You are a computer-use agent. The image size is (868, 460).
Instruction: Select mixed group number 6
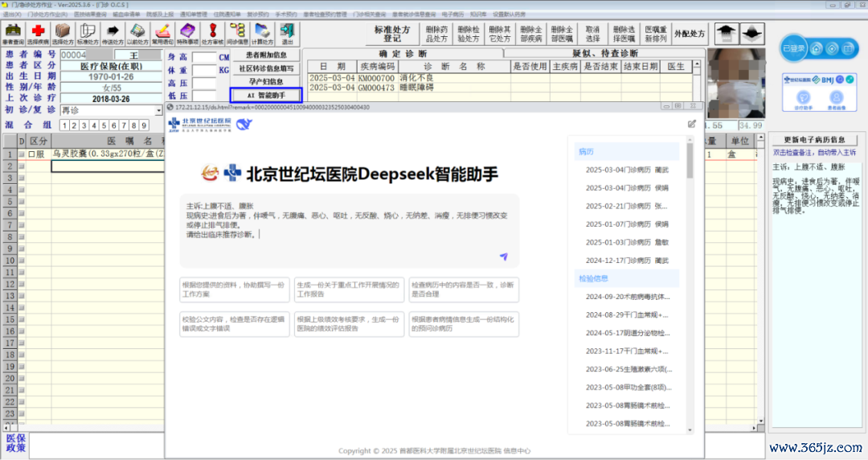pyautogui.click(x=114, y=125)
